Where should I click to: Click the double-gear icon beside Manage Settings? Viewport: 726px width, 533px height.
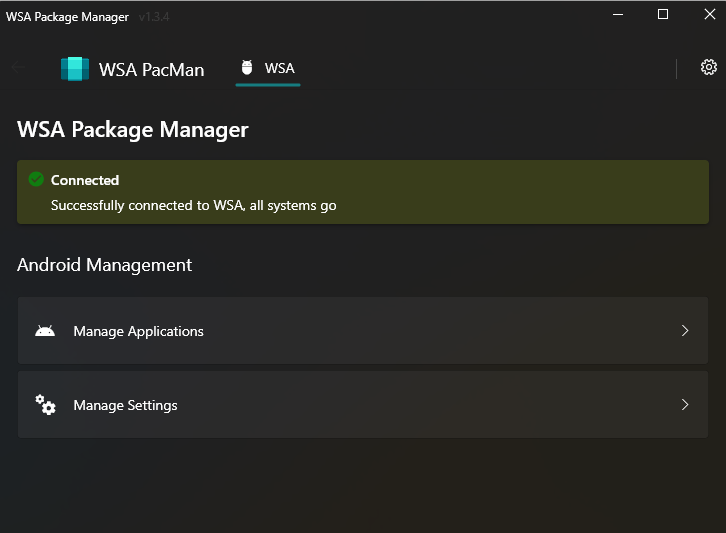click(x=45, y=405)
